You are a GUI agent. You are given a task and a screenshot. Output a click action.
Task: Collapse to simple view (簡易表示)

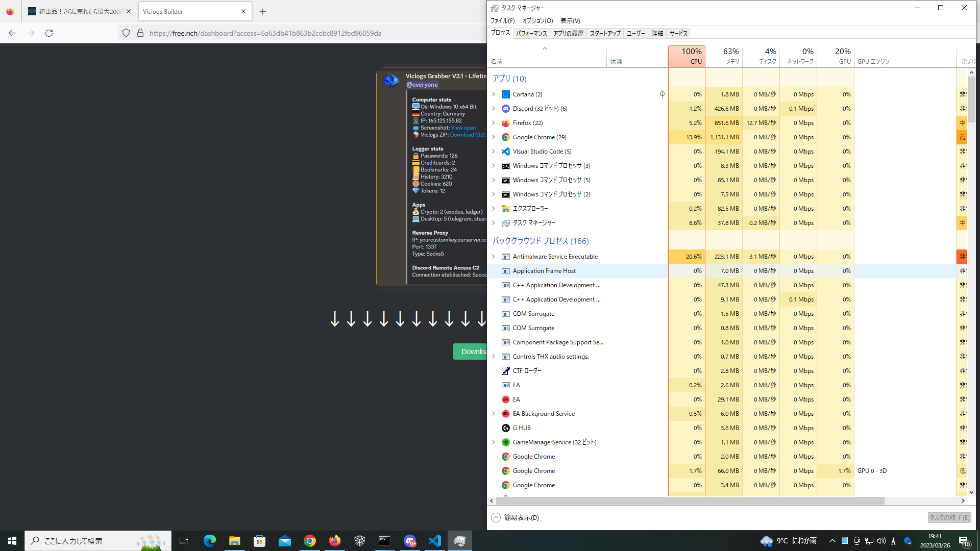pos(516,517)
